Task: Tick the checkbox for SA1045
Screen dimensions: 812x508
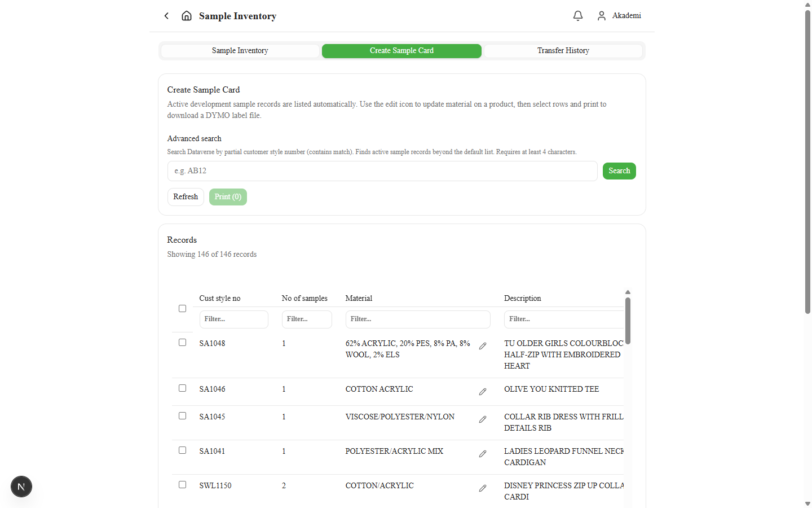Action: click(182, 416)
